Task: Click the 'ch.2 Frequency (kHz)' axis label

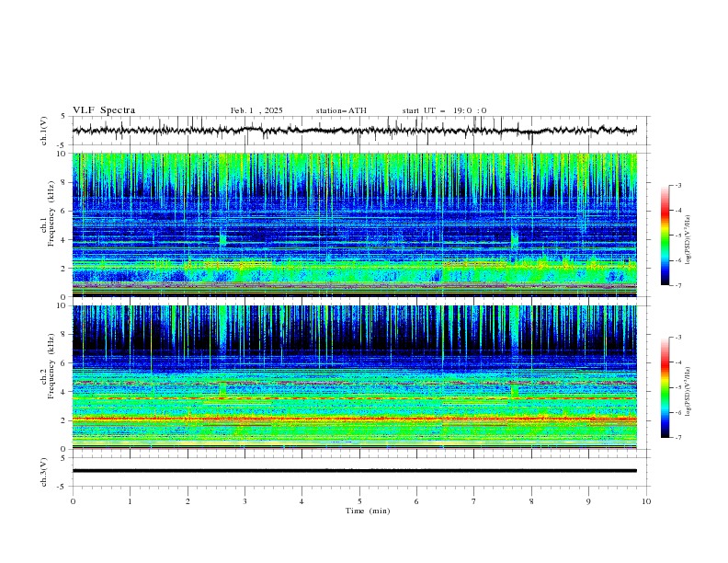Action: pyautogui.click(x=48, y=365)
